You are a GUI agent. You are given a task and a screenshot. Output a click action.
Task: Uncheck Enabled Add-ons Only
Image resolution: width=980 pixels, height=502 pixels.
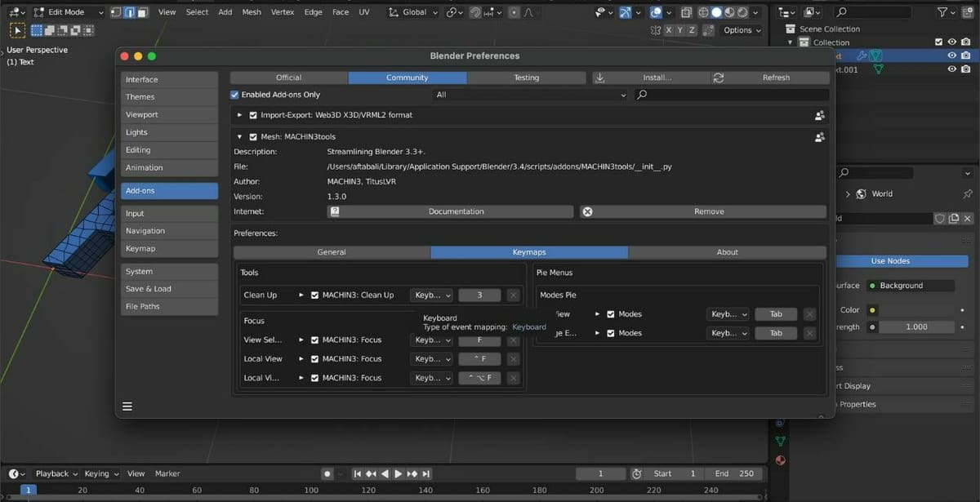click(x=235, y=95)
